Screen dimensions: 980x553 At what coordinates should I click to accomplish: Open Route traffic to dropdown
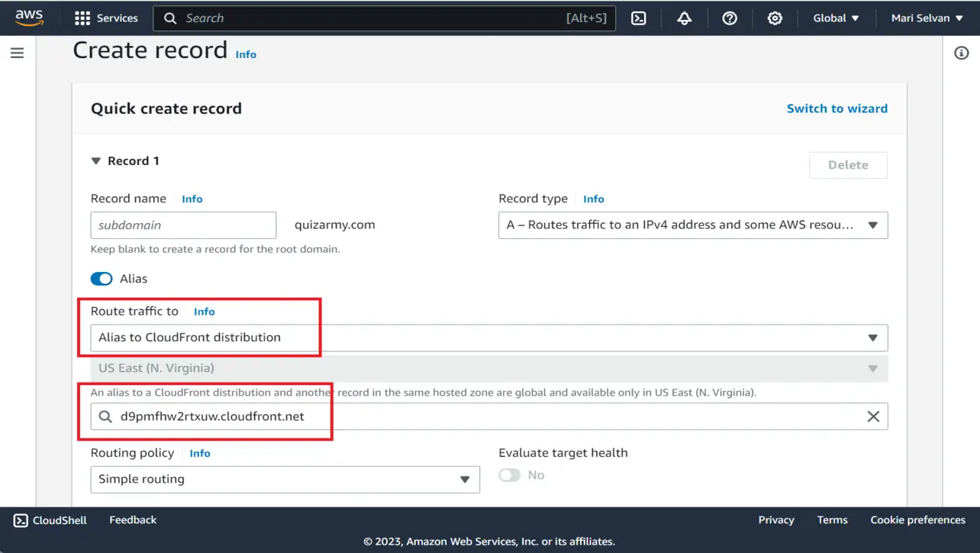click(x=489, y=338)
